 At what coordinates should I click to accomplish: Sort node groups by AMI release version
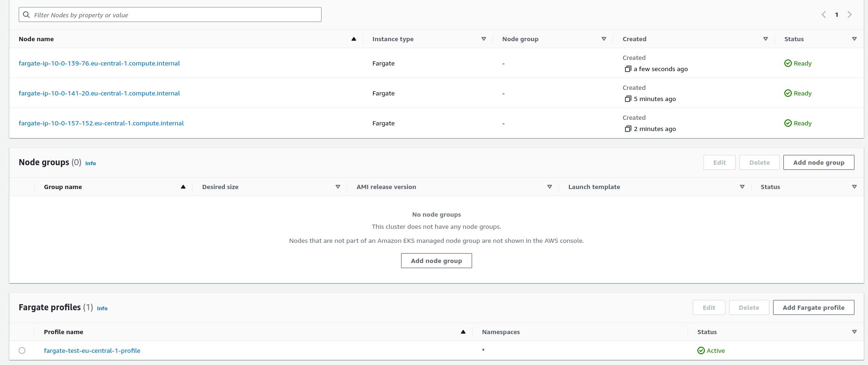pos(550,187)
